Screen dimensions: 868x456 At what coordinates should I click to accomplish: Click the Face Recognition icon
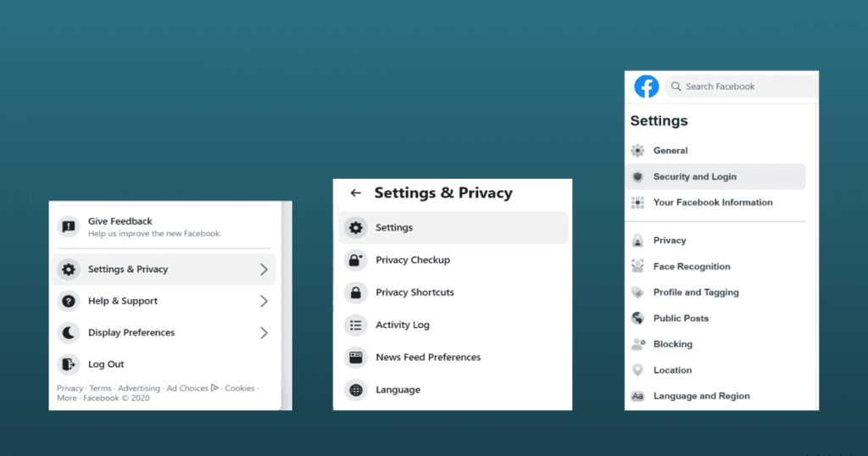[637, 266]
